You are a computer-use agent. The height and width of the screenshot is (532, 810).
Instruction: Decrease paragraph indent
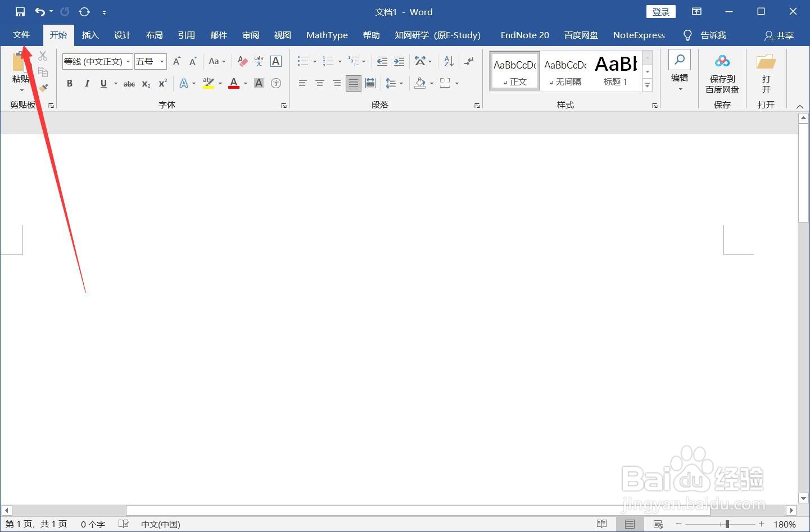click(382, 61)
